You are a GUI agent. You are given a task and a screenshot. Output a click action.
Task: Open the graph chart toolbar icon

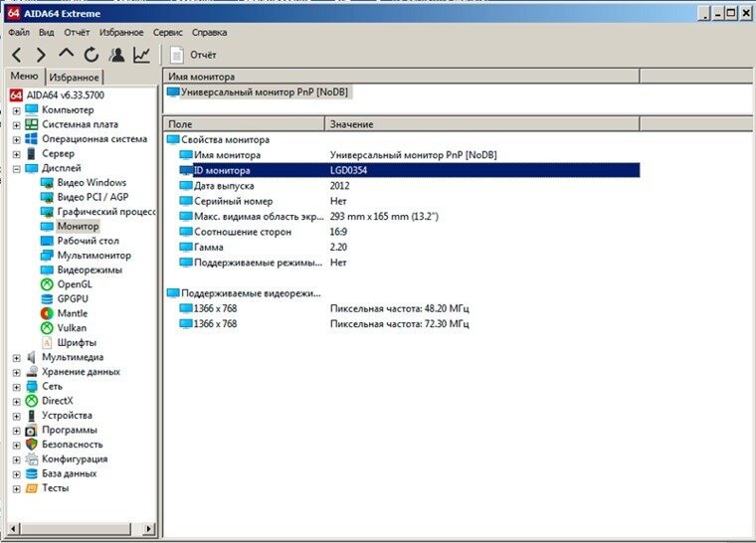(x=141, y=55)
